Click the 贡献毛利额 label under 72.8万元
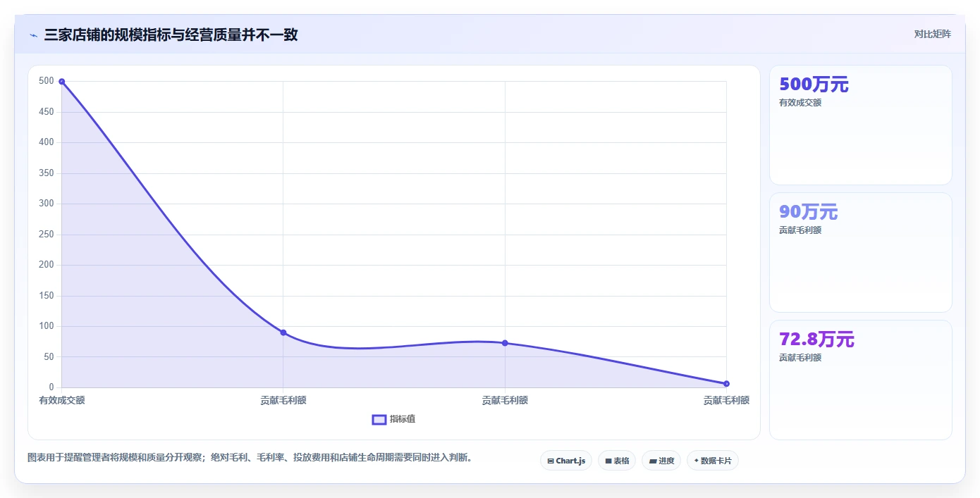The height and width of the screenshot is (498, 980). [x=800, y=358]
